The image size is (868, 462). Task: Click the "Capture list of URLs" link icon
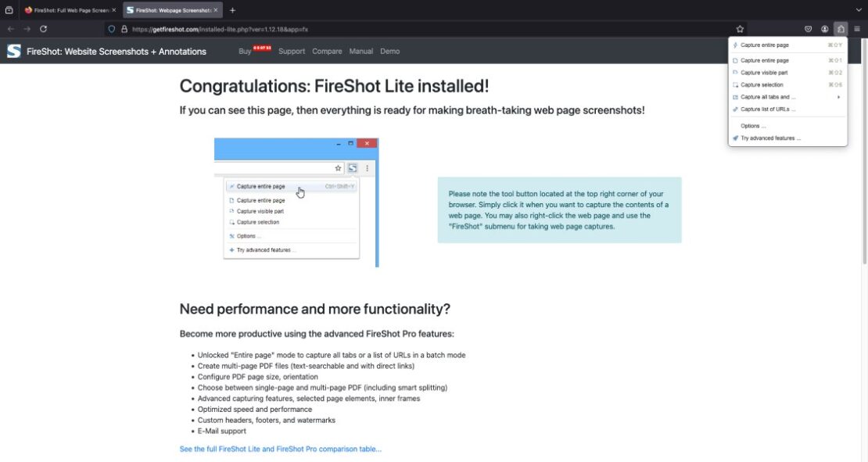click(735, 109)
